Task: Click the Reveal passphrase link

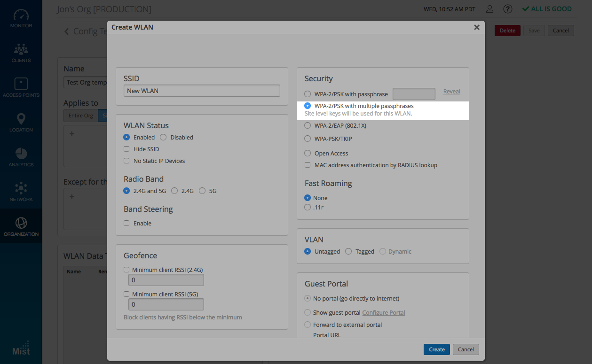Action: 451,92
